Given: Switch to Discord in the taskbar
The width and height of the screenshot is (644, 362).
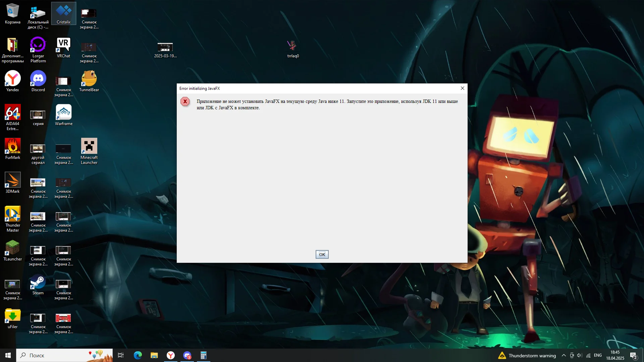Looking at the screenshot, I should coord(187,355).
